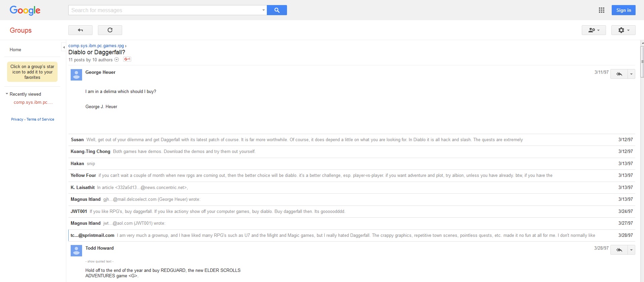Refresh the topic with reload button
This screenshot has height=282, width=644.
[110, 30]
